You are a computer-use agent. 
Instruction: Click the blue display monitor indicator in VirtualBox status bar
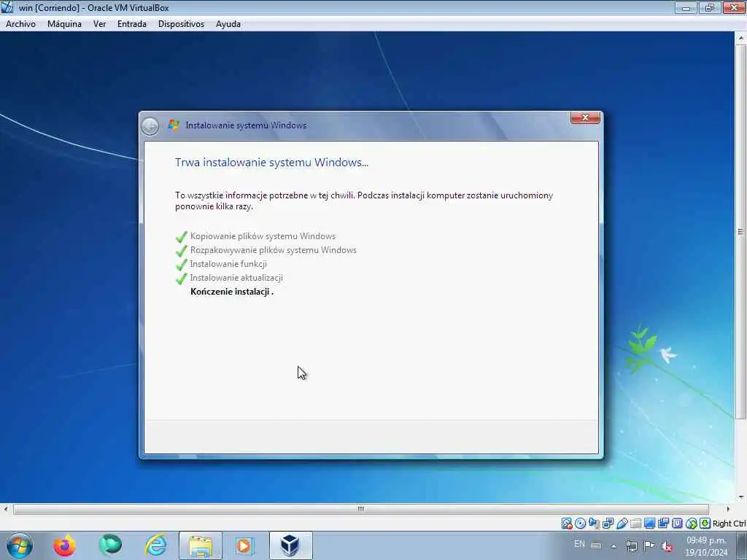(649, 524)
